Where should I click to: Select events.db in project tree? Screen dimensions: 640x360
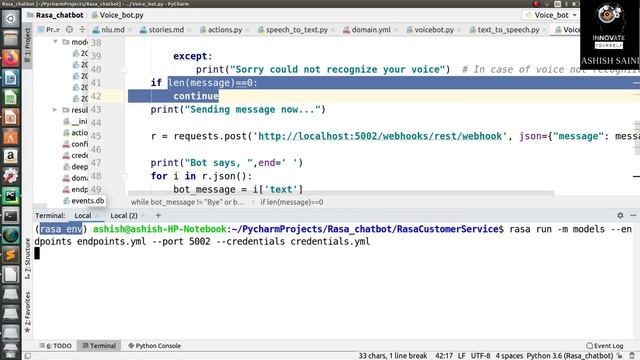84,201
